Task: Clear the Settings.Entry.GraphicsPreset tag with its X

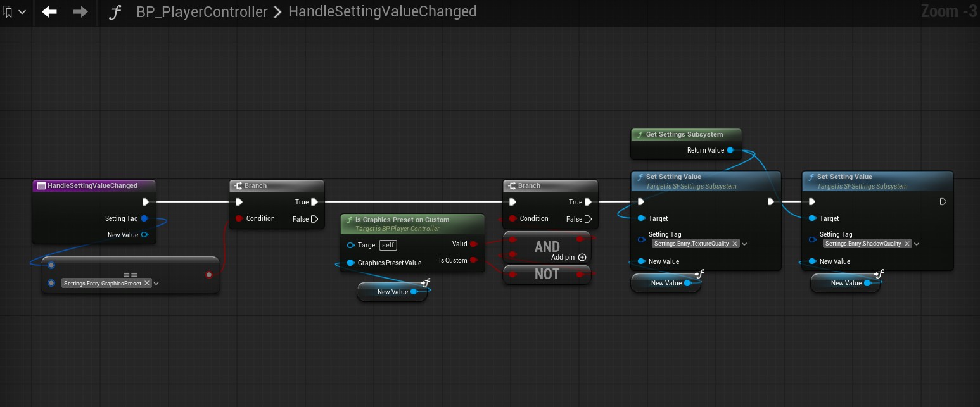Action: point(147,283)
